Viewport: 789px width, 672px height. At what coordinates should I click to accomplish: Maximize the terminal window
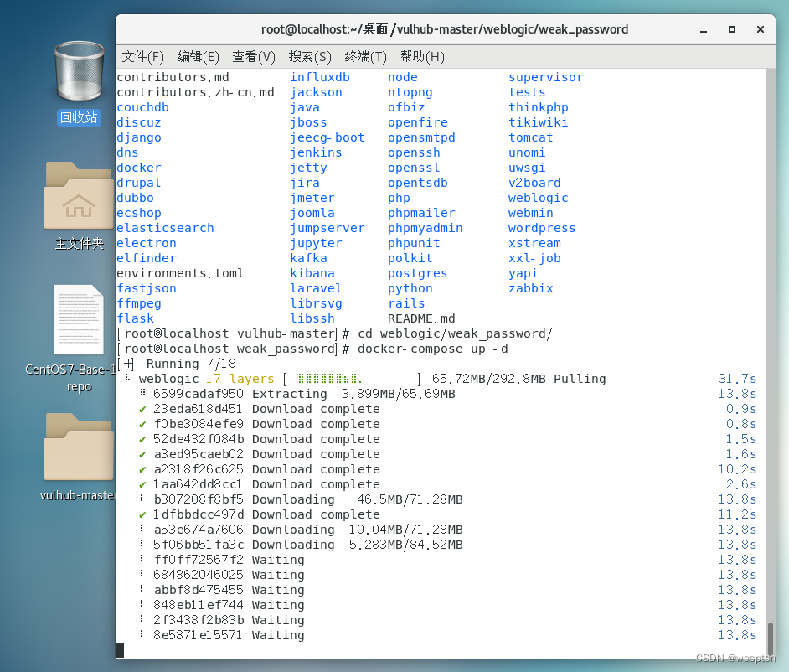(x=732, y=29)
